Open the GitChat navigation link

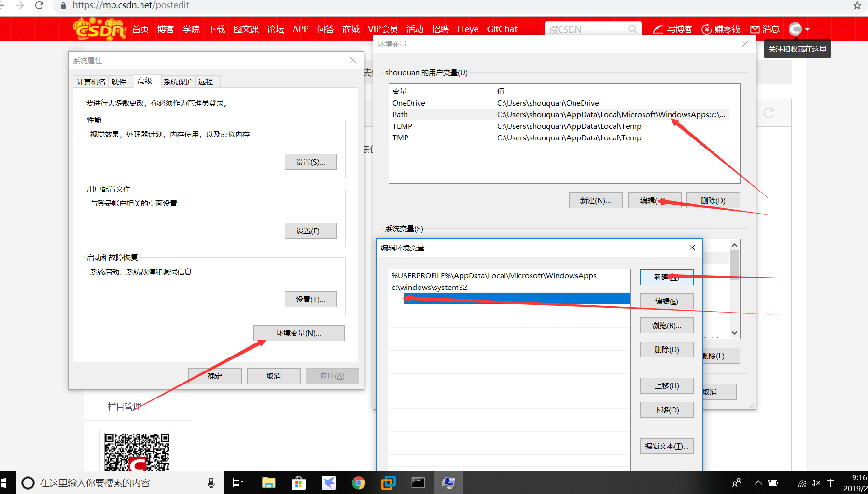[502, 29]
